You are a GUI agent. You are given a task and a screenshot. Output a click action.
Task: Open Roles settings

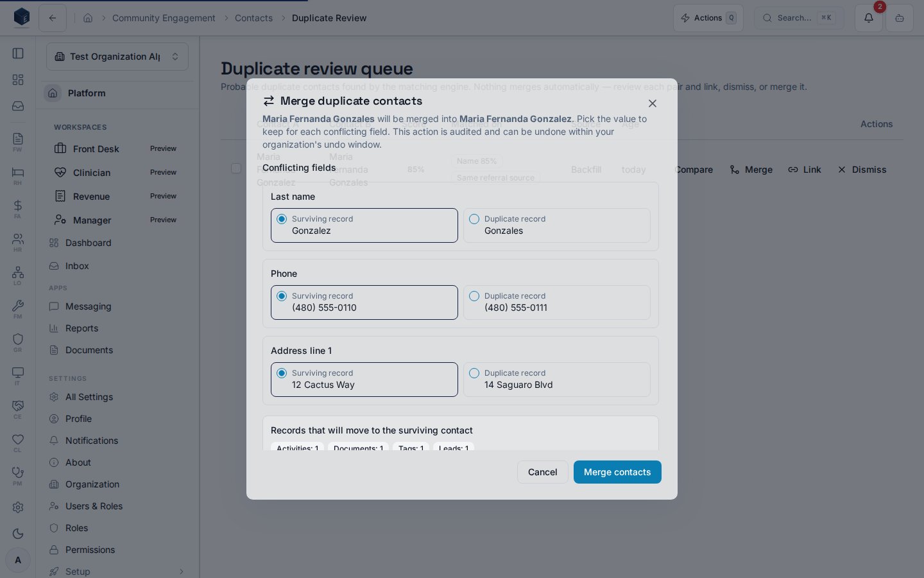(x=117, y=528)
